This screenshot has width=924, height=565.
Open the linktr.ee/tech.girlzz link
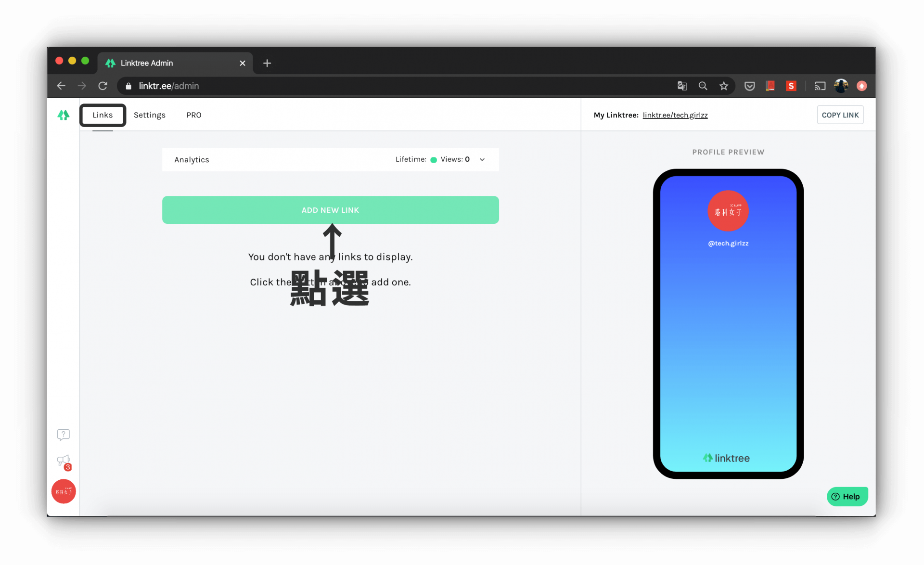point(675,115)
